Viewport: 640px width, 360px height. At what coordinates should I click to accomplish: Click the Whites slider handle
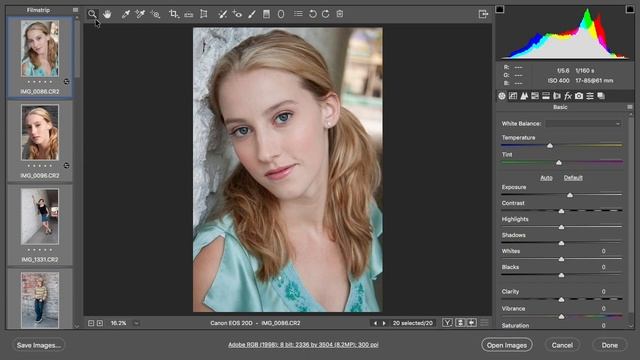coord(561,259)
